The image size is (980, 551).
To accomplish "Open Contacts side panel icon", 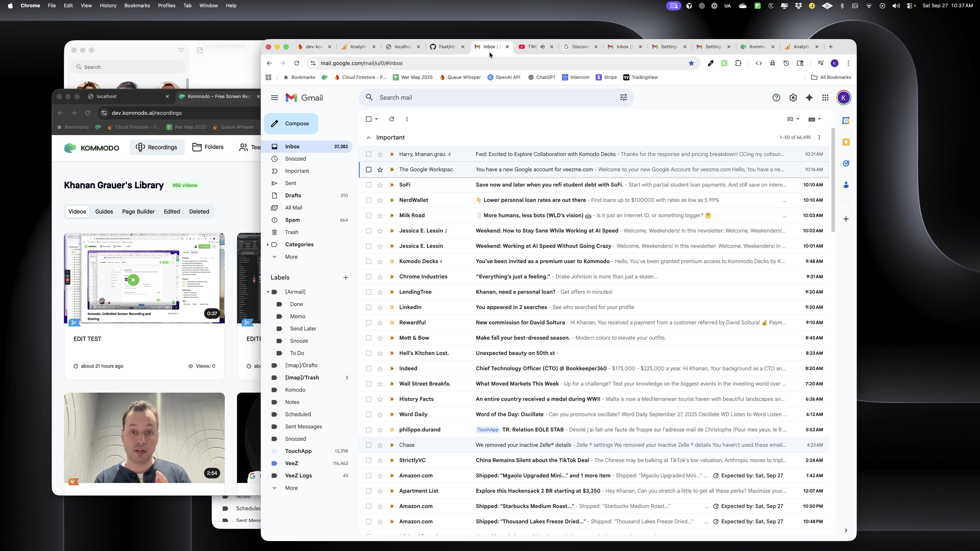I will 846,185.
